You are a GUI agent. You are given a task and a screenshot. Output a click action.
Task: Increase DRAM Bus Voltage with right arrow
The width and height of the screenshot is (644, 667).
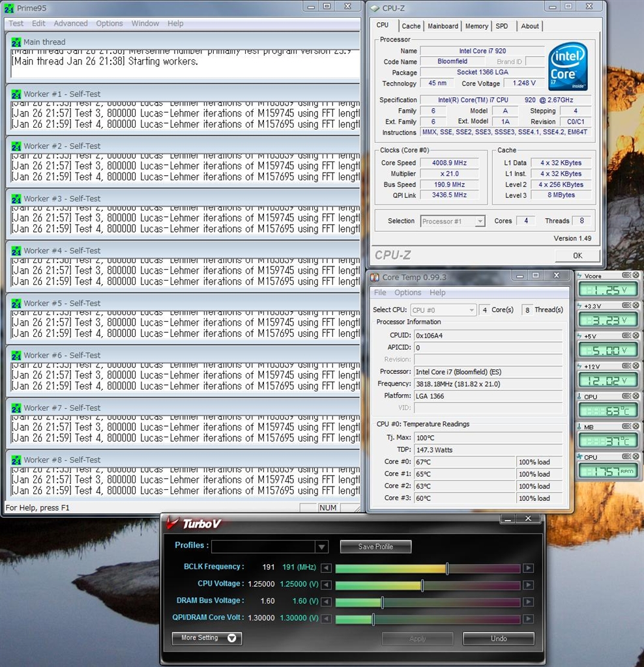pos(529,602)
